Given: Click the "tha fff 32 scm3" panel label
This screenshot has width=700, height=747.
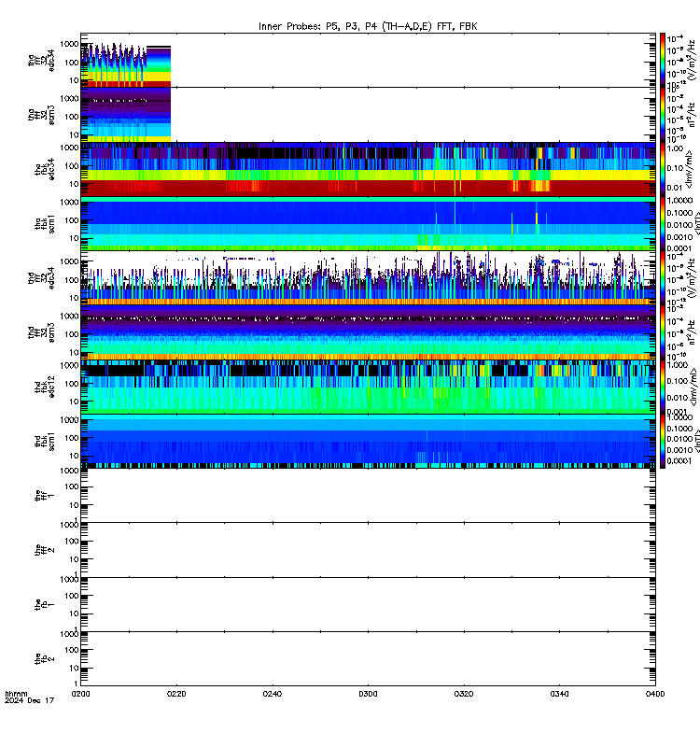Looking at the screenshot, I should [41, 115].
